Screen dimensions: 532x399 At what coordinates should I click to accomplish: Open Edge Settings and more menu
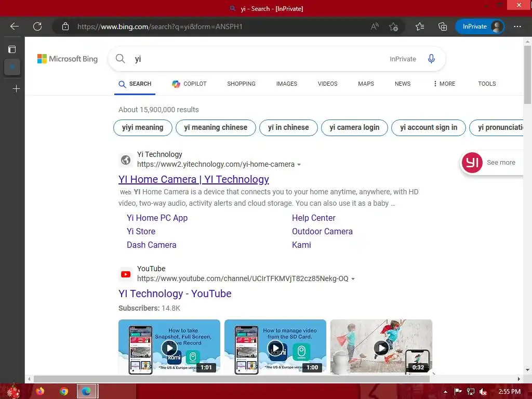[x=517, y=26]
